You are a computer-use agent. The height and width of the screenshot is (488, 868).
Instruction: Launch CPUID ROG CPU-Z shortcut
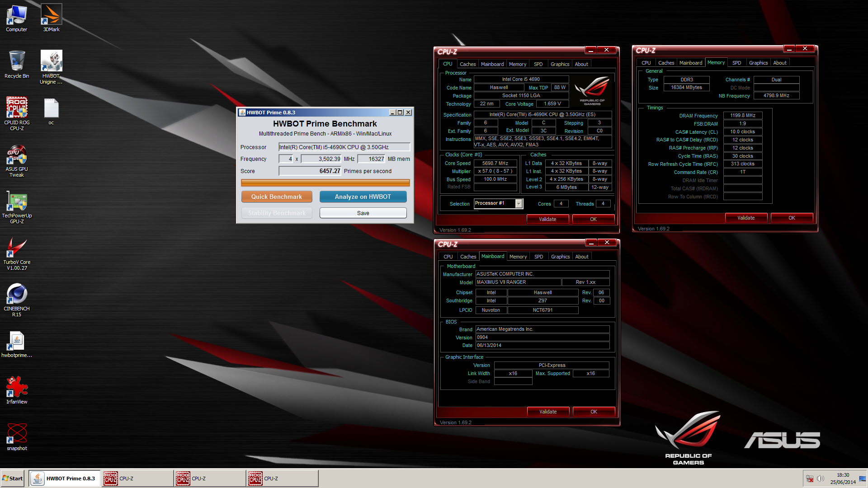tap(17, 114)
